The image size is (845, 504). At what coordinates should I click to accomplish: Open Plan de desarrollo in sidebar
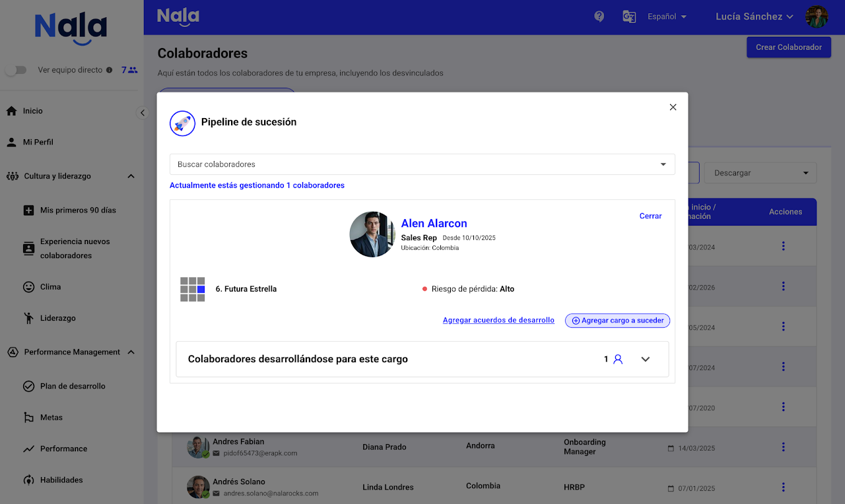tap(73, 386)
